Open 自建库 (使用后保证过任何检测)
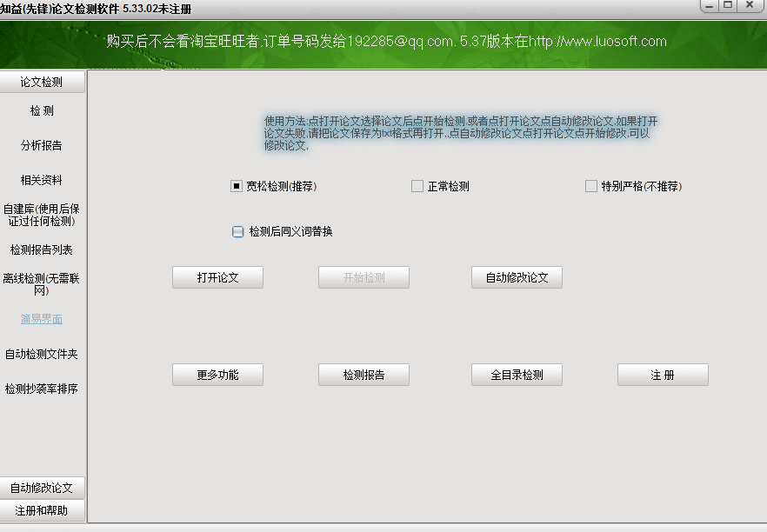 [x=42, y=215]
